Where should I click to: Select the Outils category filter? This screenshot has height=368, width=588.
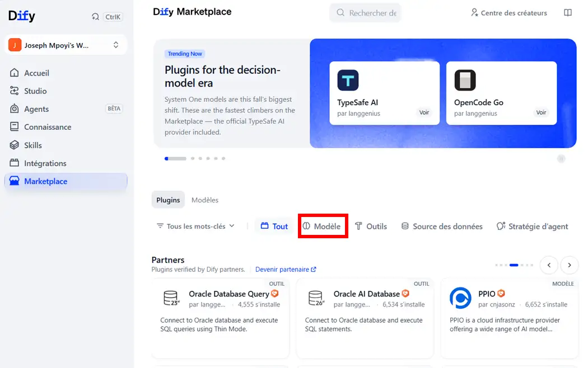coord(371,226)
